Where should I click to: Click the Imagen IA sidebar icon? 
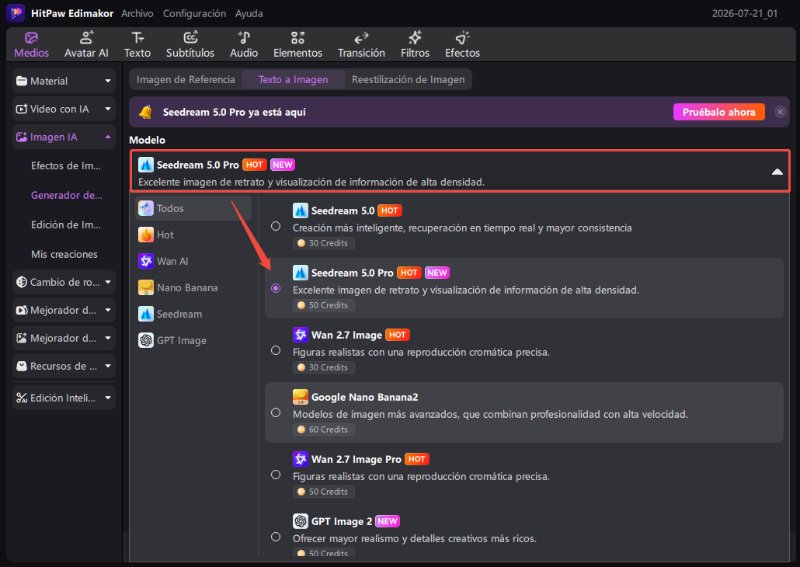21,137
